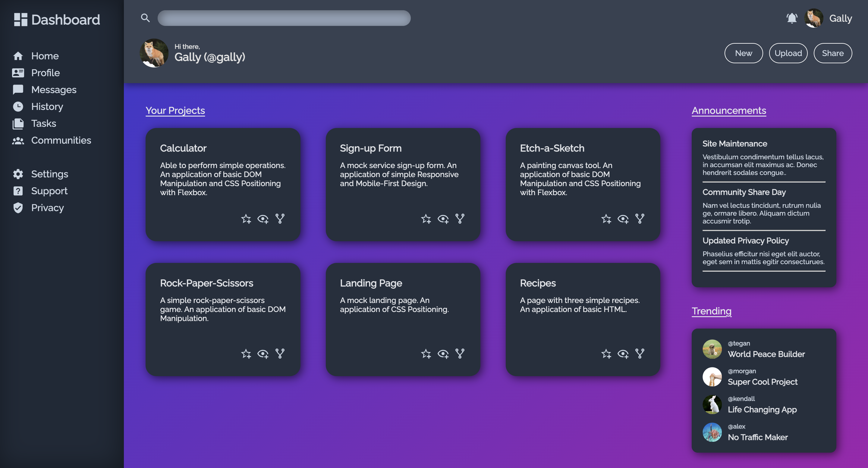Star the Recipes project
The image size is (868, 468).
(606, 354)
